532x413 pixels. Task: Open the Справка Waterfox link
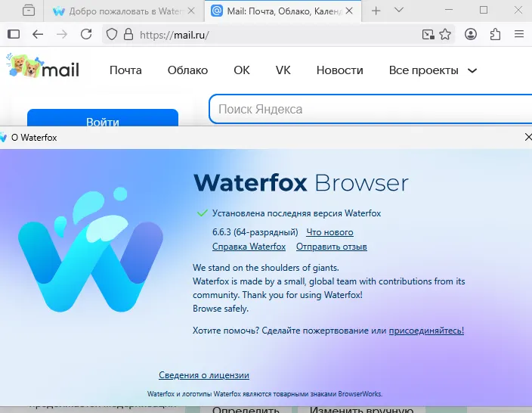(x=249, y=247)
